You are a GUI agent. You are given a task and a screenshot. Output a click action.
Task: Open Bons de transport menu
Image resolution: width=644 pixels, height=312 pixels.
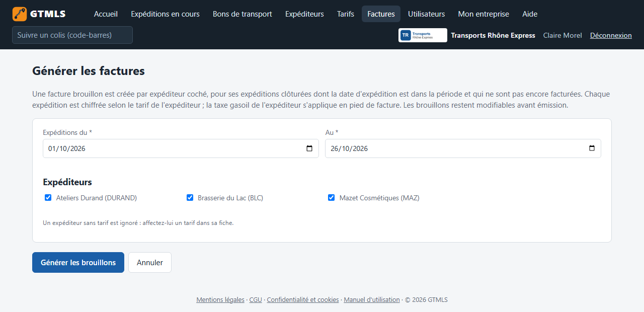(243, 14)
